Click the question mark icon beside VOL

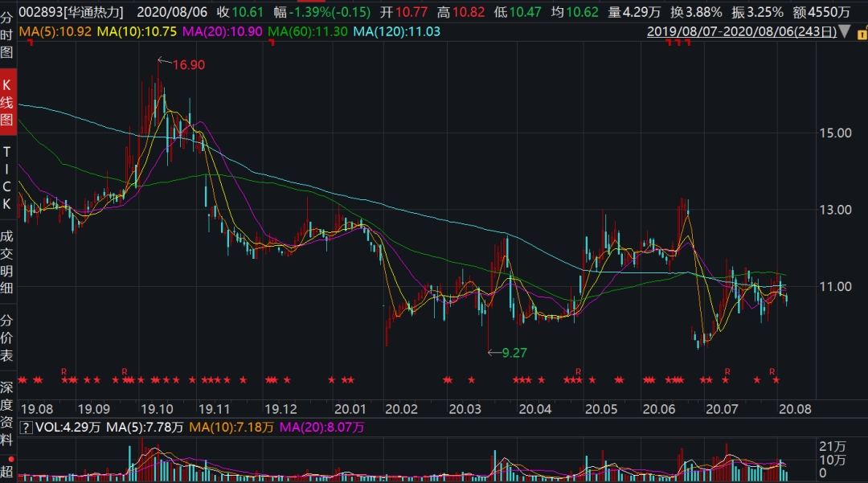coord(25,428)
